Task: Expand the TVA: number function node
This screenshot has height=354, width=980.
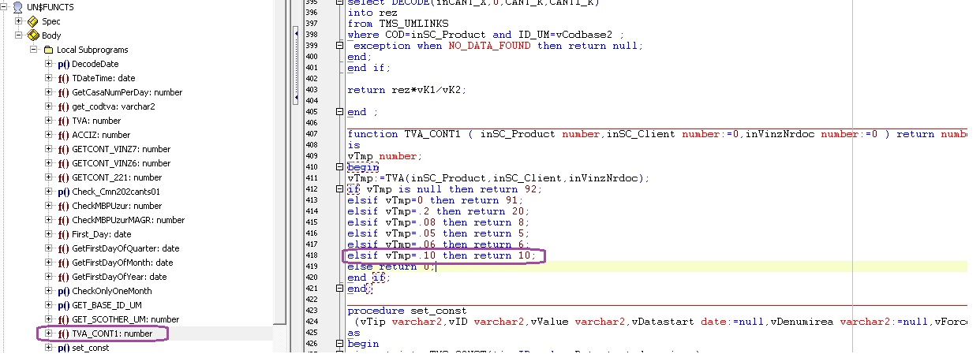Action: click(x=49, y=121)
